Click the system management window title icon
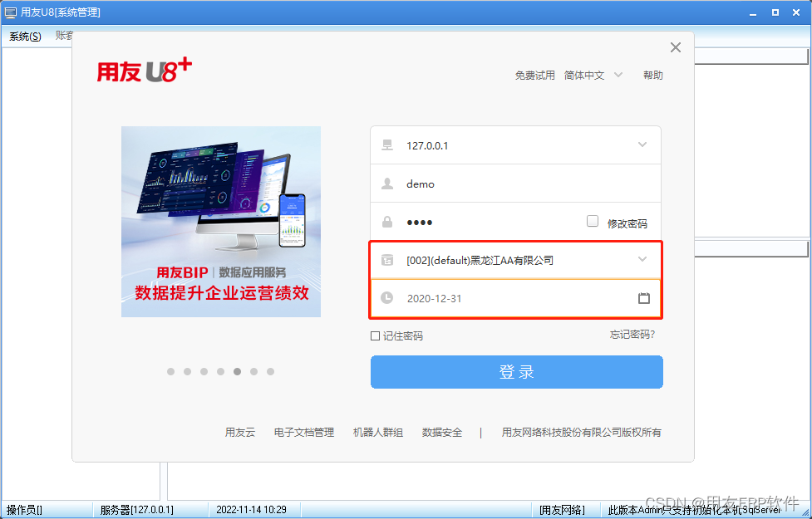This screenshot has height=519, width=812. click(x=10, y=12)
